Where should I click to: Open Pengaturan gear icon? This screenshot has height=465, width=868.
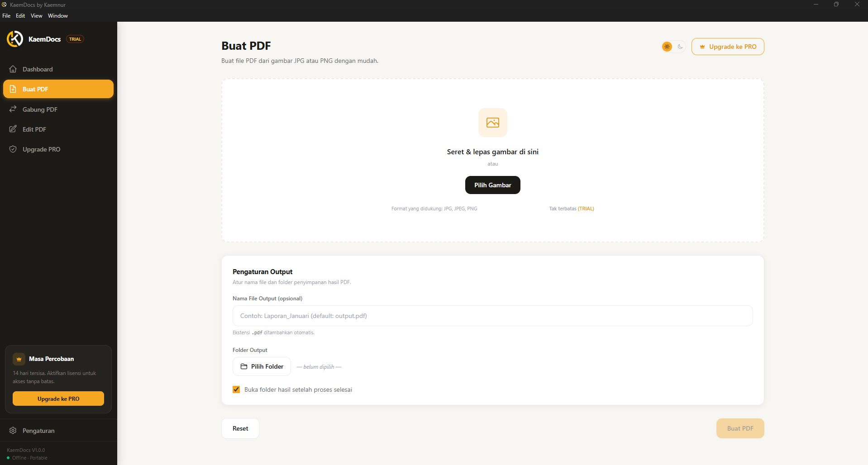point(13,430)
